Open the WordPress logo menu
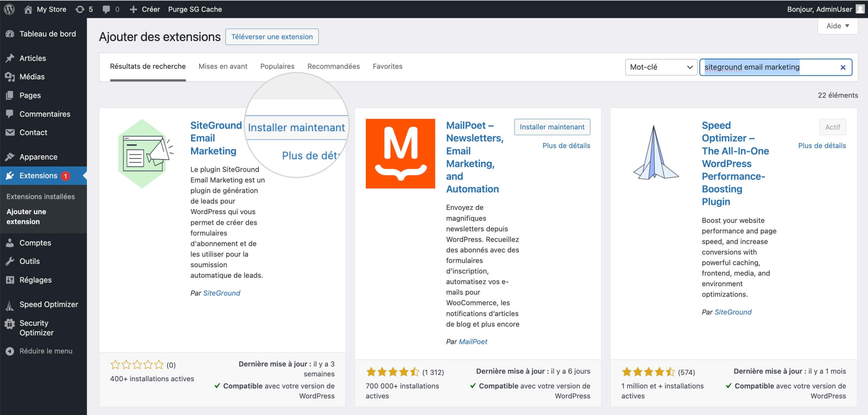 (9, 9)
